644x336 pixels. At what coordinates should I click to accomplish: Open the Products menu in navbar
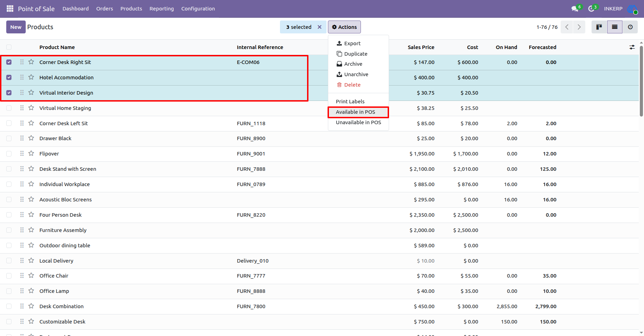[x=131, y=9]
